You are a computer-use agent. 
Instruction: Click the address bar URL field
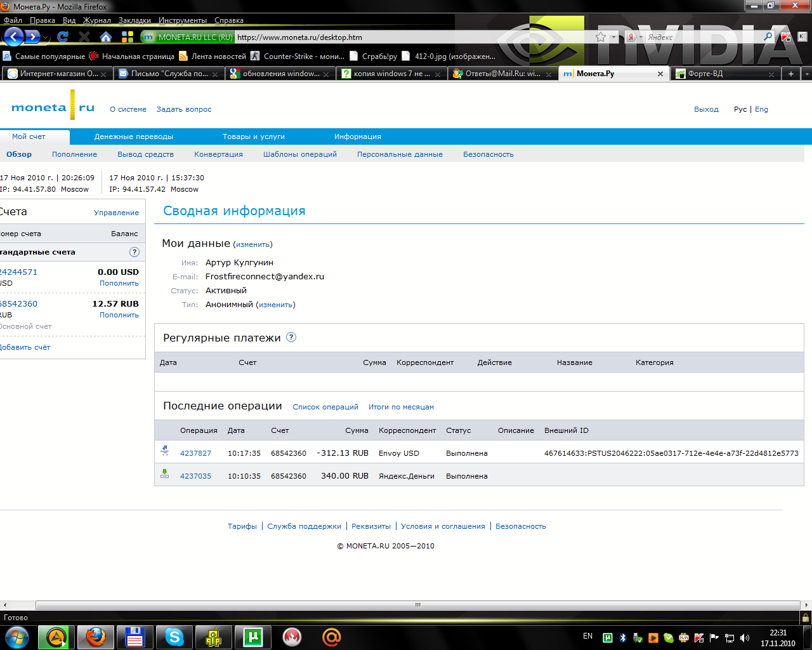(x=414, y=37)
